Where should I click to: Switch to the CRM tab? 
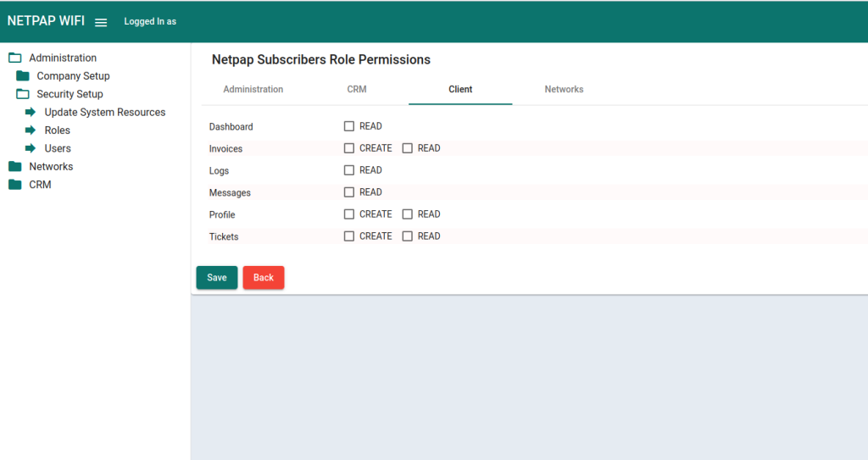click(x=357, y=89)
